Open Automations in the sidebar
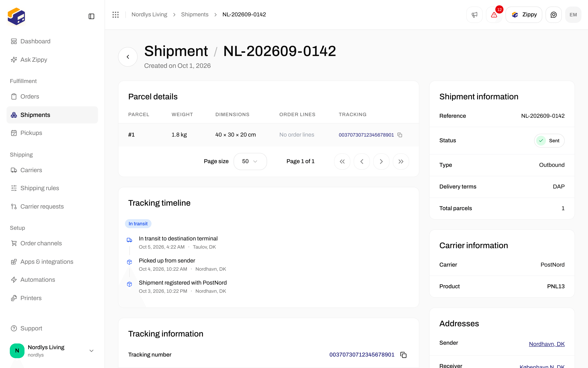Screen dimensions: 588x368 [52, 280]
